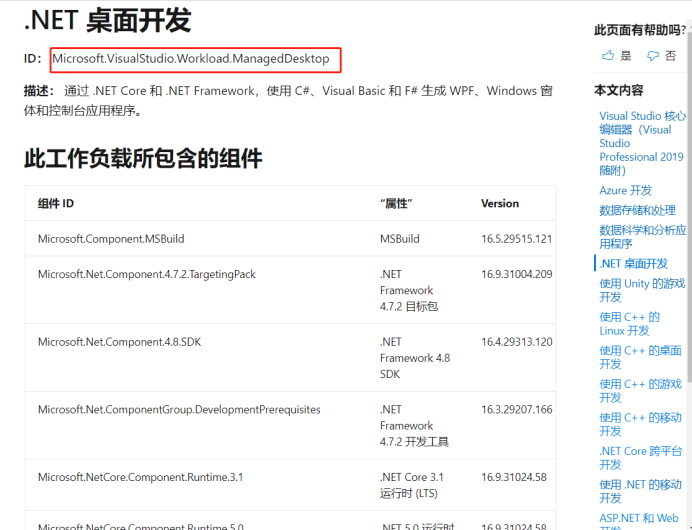Go to the 数据存储和处理 section
This screenshot has width=692, height=530.
pyautogui.click(x=637, y=210)
